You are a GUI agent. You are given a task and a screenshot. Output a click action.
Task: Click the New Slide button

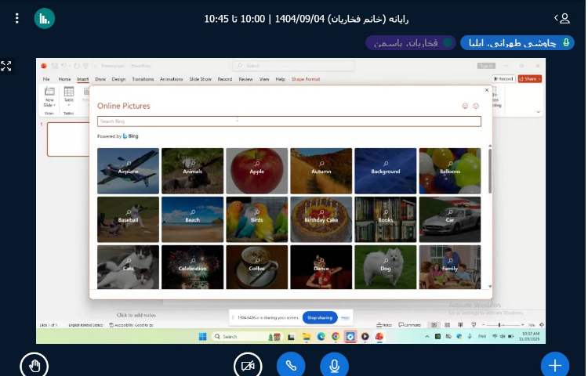(49, 96)
